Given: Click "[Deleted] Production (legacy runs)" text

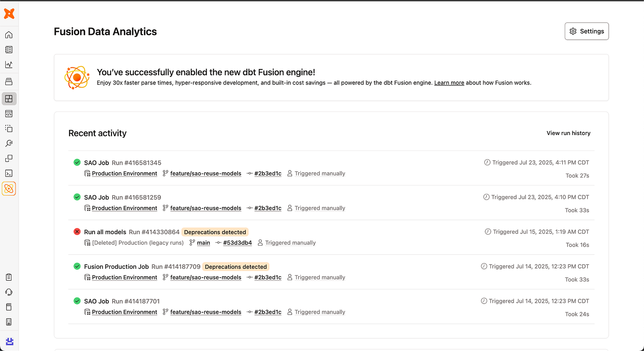Looking at the screenshot, I should [138, 243].
